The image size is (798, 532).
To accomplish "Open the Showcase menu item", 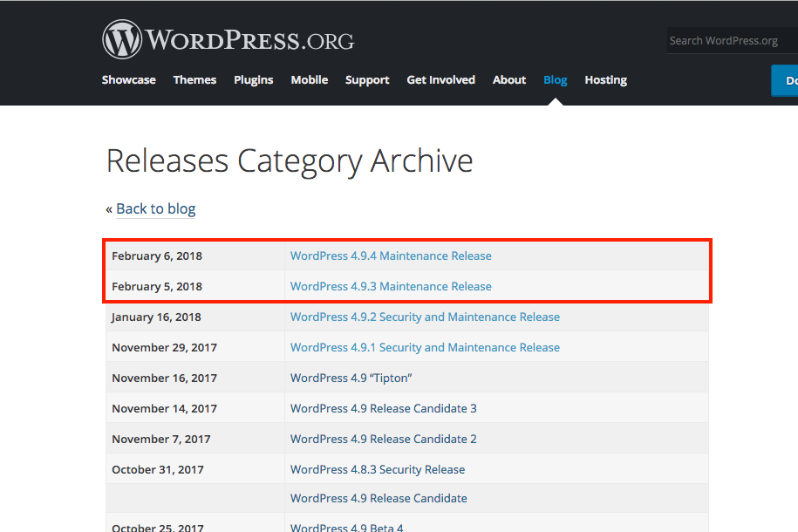I will (129, 80).
